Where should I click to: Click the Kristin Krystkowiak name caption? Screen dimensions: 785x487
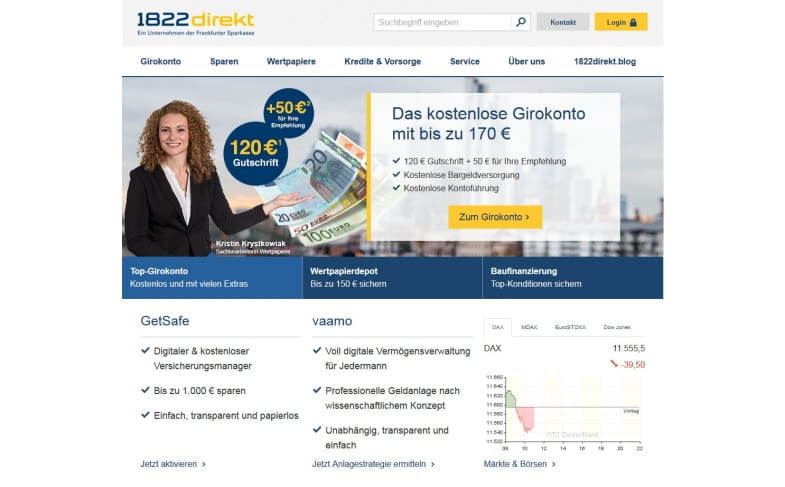tap(251, 243)
